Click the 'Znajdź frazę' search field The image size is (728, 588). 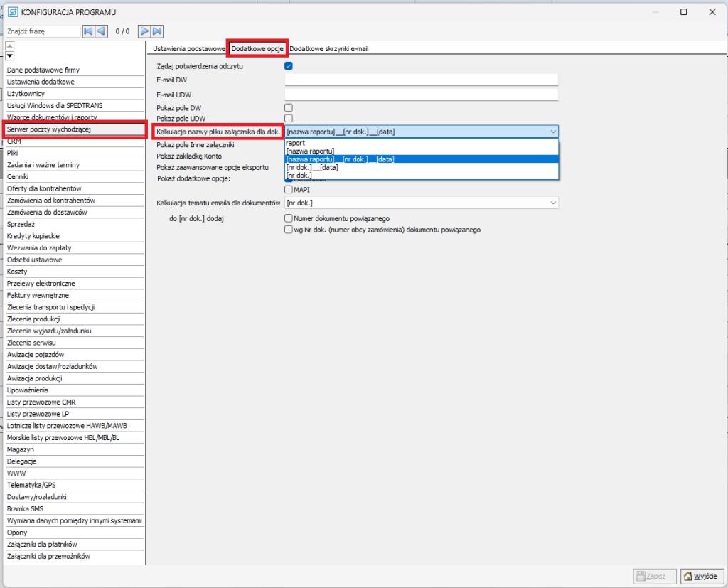43,31
